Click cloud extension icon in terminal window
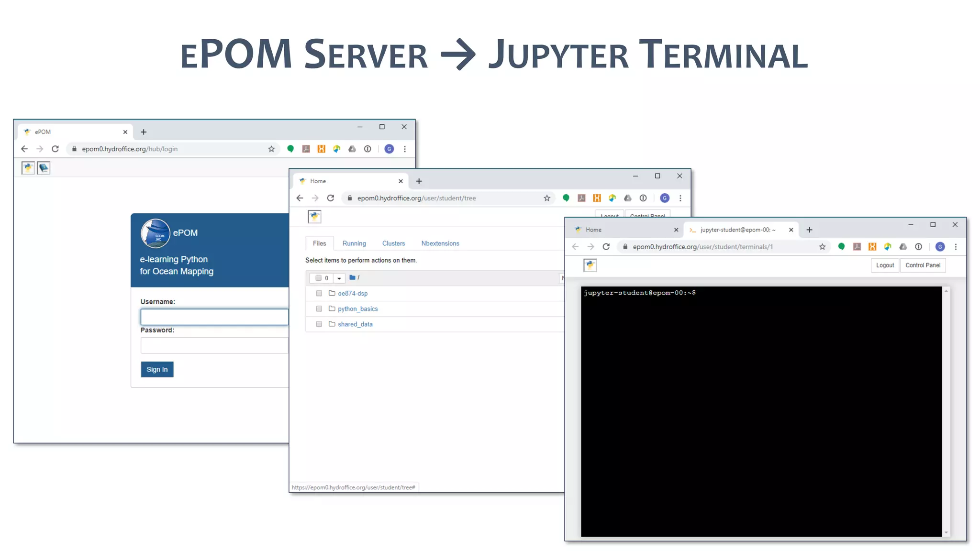 pos(903,247)
